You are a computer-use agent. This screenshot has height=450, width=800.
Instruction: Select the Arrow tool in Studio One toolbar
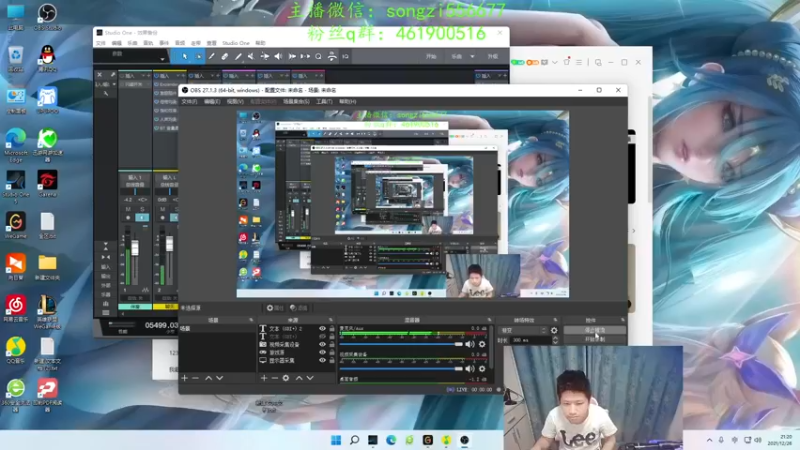point(185,57)
